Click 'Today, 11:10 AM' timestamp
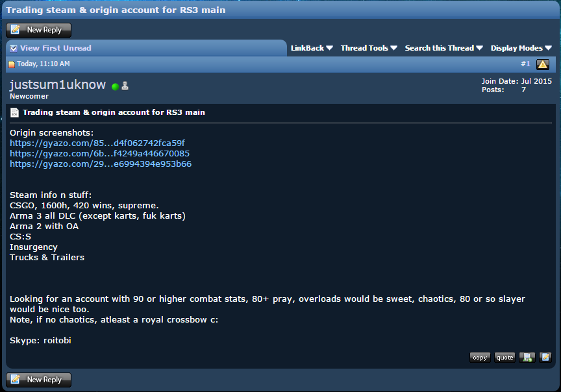Image resolution: width=561 pixels, height=392 pixels. coord(44,64)
